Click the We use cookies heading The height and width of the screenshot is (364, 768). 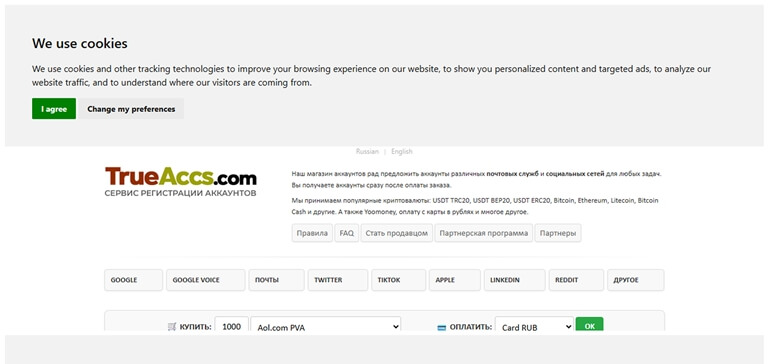(x=80, y=44)
